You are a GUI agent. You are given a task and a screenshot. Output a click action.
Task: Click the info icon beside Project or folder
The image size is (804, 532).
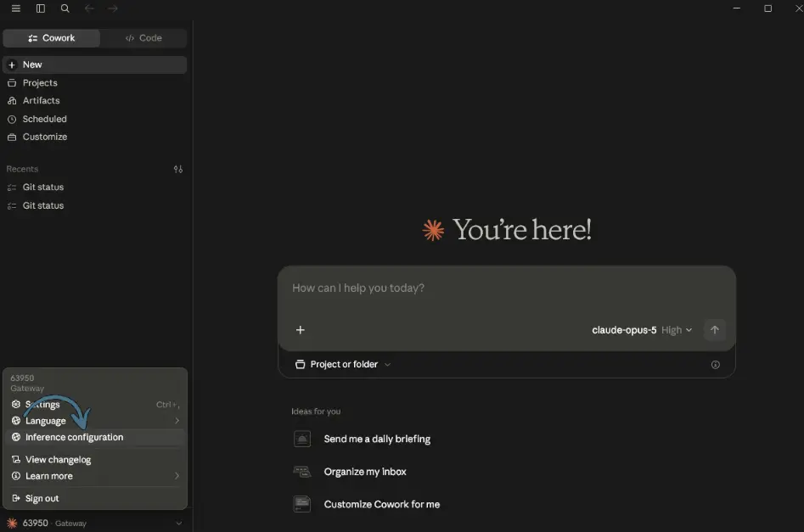(716, 364)
